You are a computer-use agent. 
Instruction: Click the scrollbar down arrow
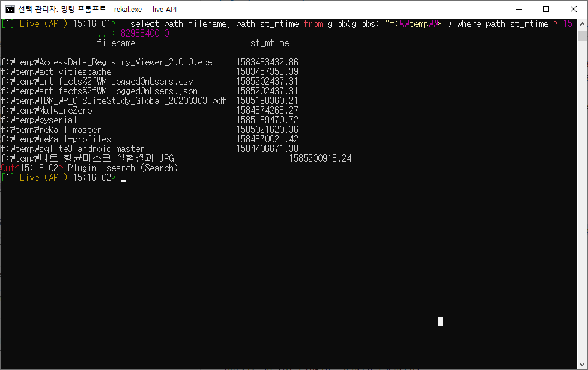(x=582, y=365)
